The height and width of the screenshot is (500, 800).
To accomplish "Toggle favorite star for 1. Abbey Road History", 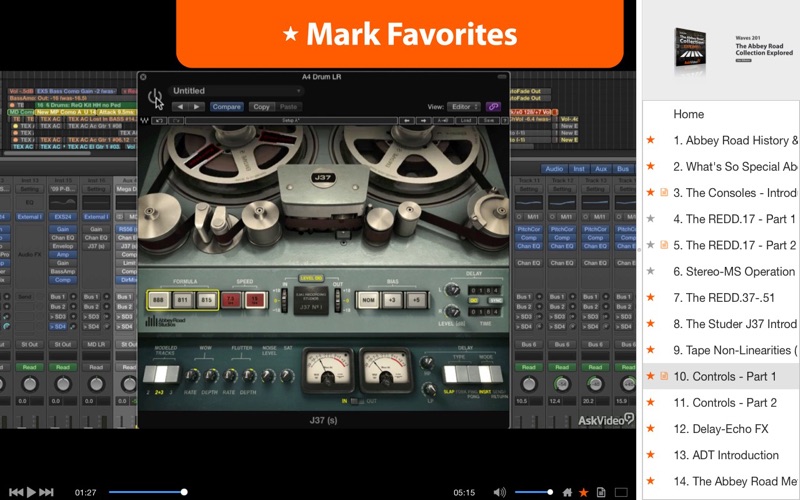I will [651, 140].
